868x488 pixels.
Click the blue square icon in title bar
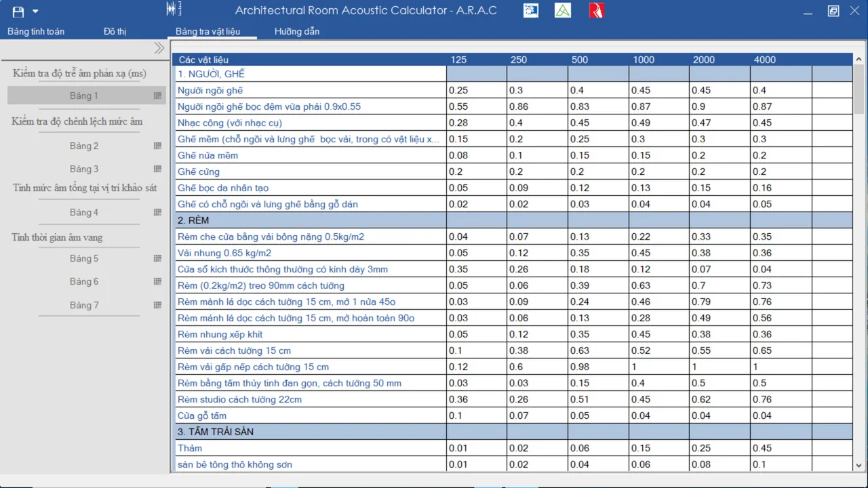click(x=531, y=10)
